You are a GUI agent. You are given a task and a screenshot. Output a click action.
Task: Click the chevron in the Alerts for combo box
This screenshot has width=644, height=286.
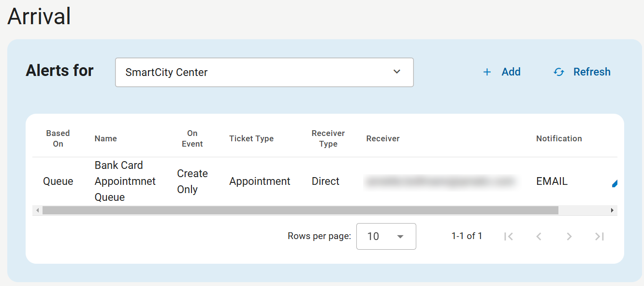click(397, 72)
